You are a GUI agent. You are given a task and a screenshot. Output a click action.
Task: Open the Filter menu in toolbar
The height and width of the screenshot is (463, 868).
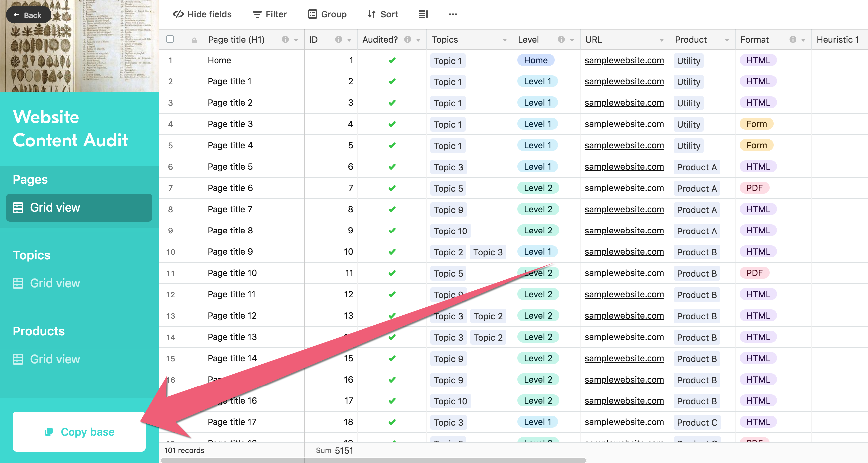coord(270,14)
